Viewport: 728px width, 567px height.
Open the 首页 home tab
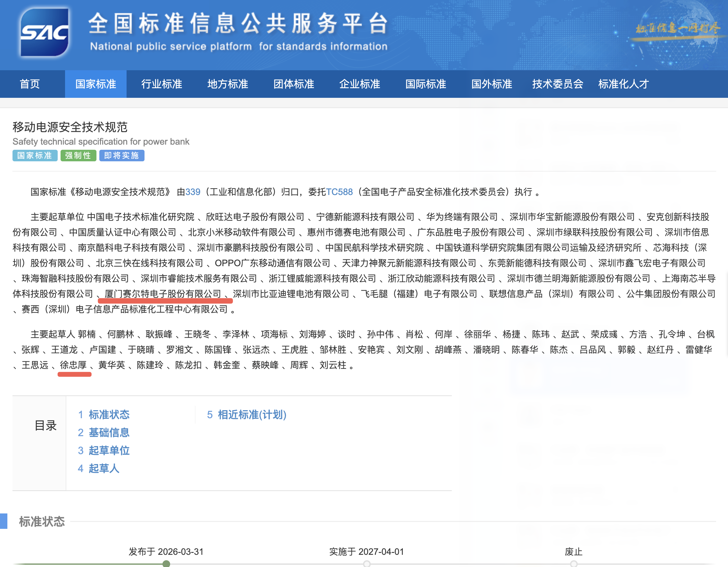click(x=30, y=84)
